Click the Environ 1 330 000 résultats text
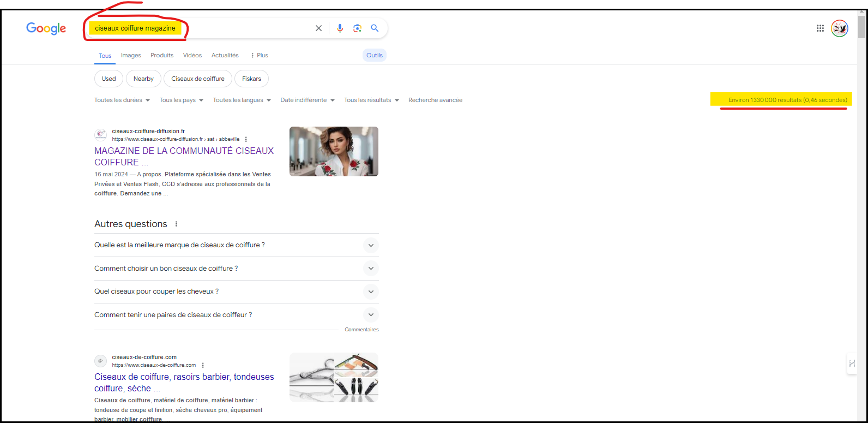 (788, 100)
